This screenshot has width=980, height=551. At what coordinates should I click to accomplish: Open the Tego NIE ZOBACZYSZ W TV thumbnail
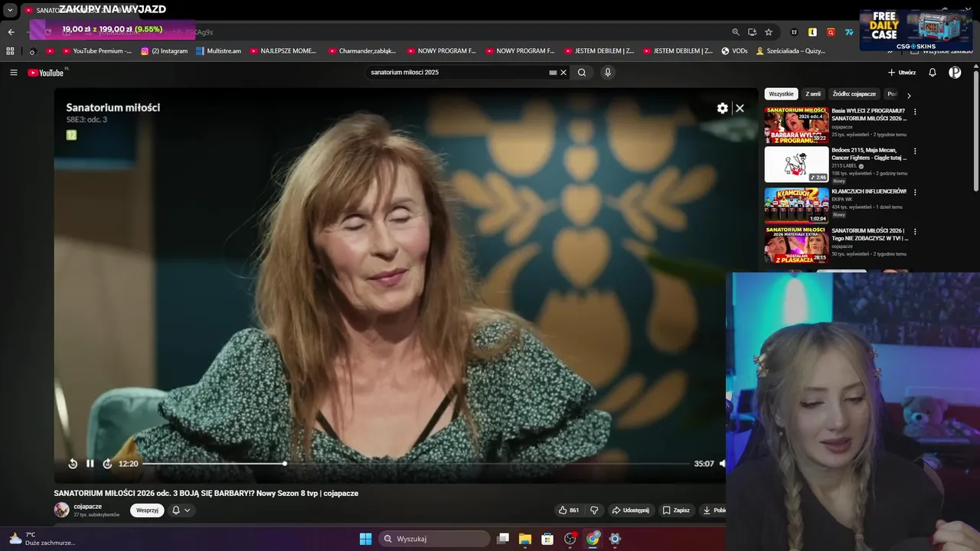[796, 245]
